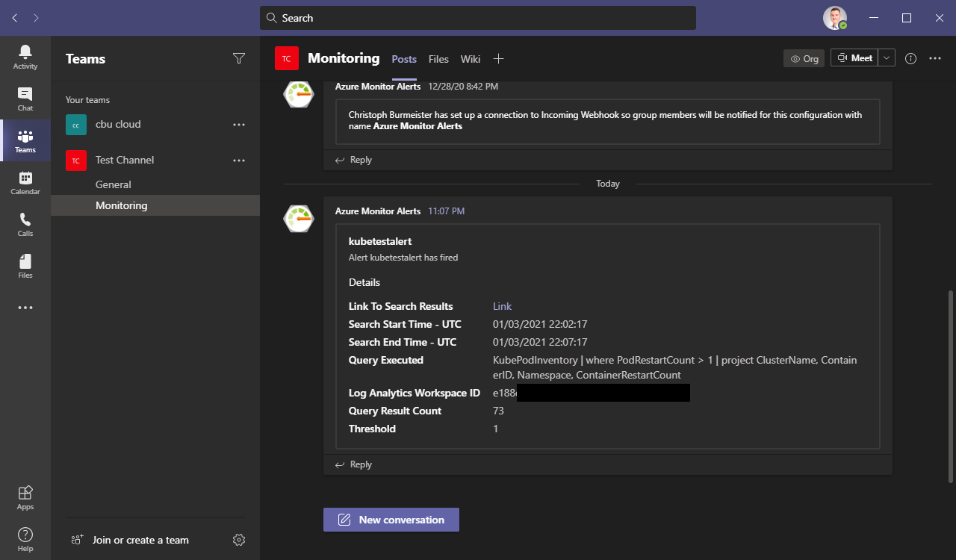Click the Details heading in alert card
This screenshot has width=956, height=560.
[364, 282]
